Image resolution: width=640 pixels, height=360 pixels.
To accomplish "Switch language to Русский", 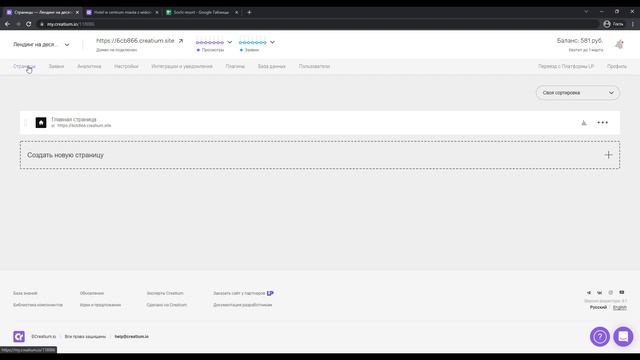I will pyautogui.click(x=598, y=307).
